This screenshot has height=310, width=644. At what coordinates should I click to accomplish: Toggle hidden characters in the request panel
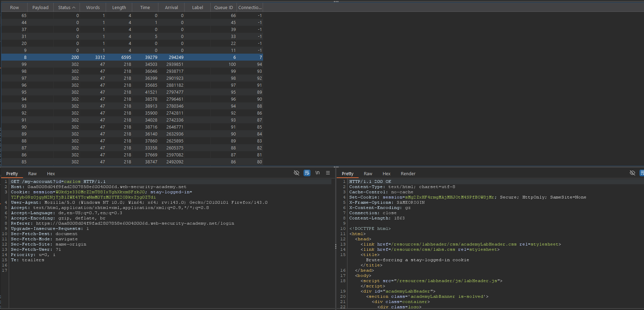(297, 173)
